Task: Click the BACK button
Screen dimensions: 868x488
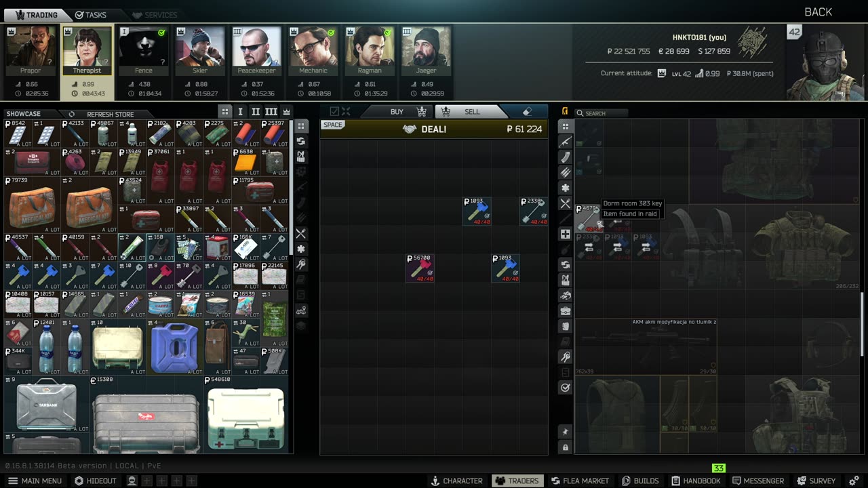Action: (x=818, y=12)
